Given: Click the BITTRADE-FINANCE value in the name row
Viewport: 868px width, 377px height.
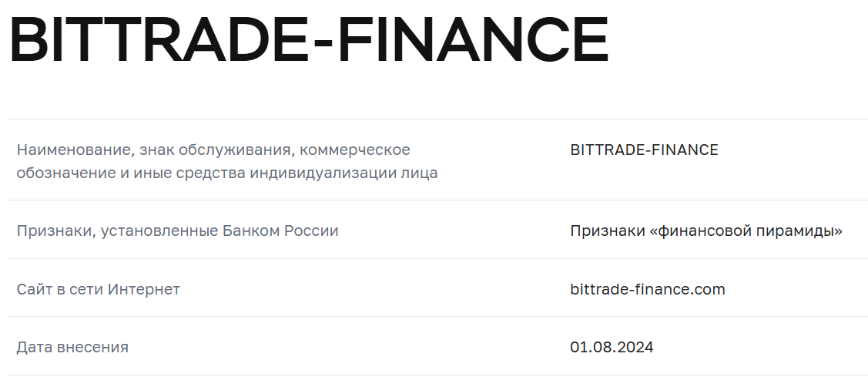Looking at the screenshot, I should tap(644, 150).
